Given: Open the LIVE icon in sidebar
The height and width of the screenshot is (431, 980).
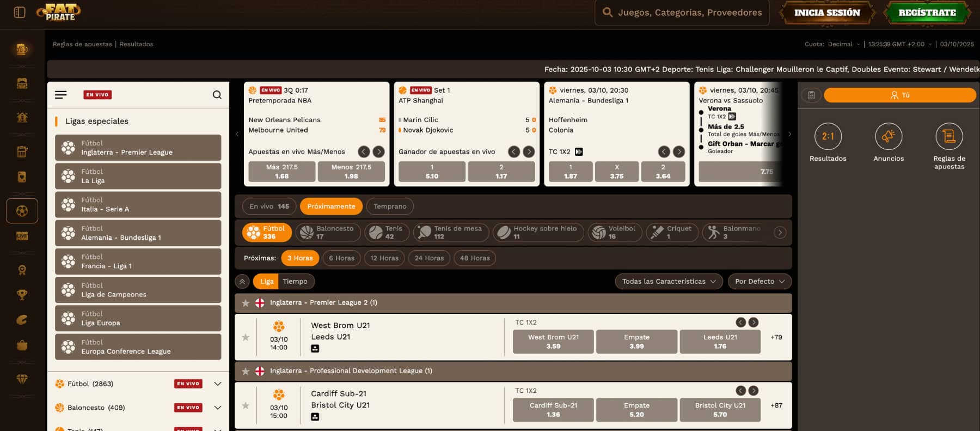Looking at the screenshot, I should tap(22, 236).
